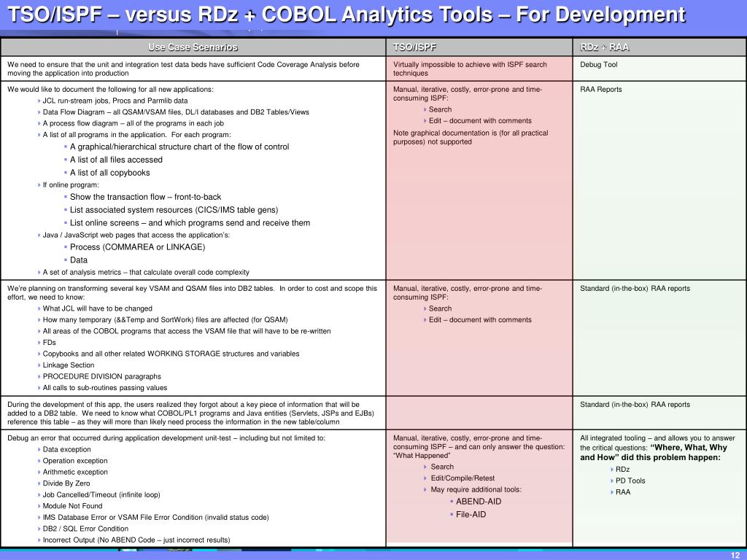Click 'Copybooks and all other related WORKING STORAGE' bullet
Screen dimensions: 747x560
click(171, 354)
